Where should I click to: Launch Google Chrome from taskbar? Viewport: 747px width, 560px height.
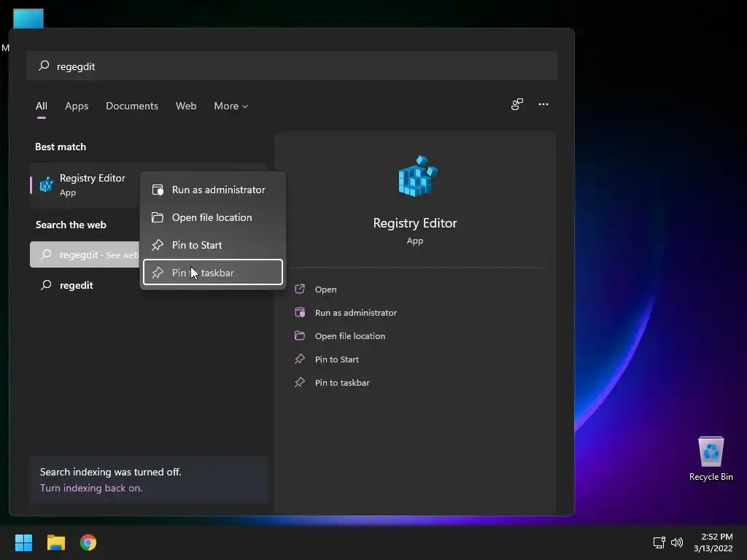pyautogui.click(x=88, y=542)
